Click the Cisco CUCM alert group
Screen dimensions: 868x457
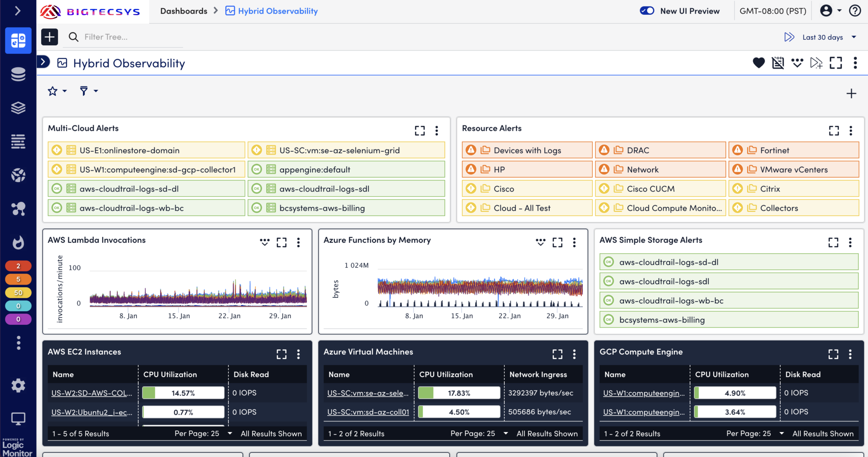pos(660,189)
